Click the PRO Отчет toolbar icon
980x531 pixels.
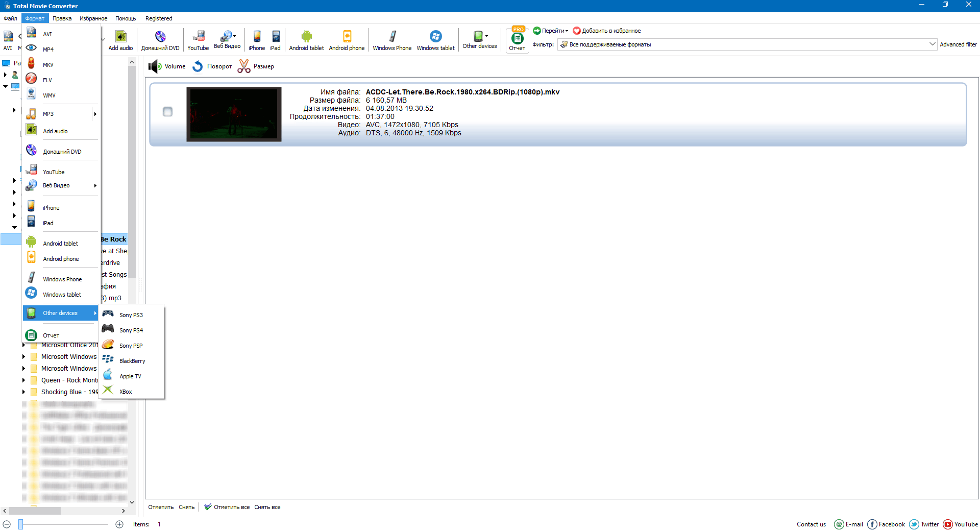point(517,39)
